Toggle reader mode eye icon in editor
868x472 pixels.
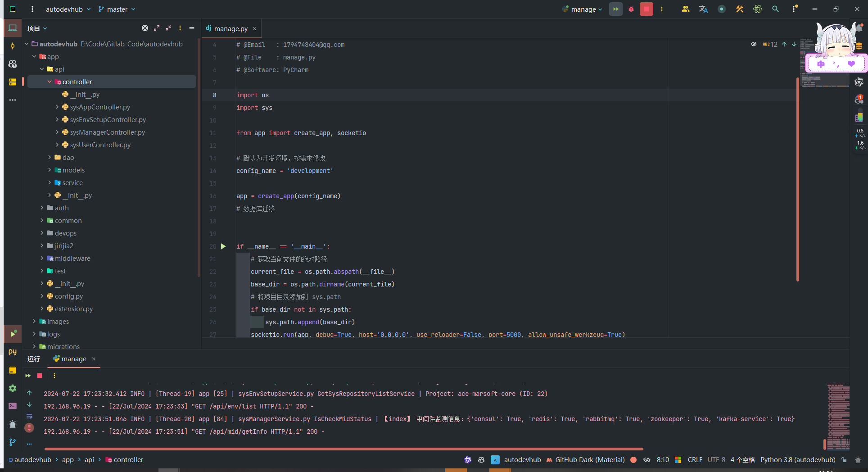754,44
